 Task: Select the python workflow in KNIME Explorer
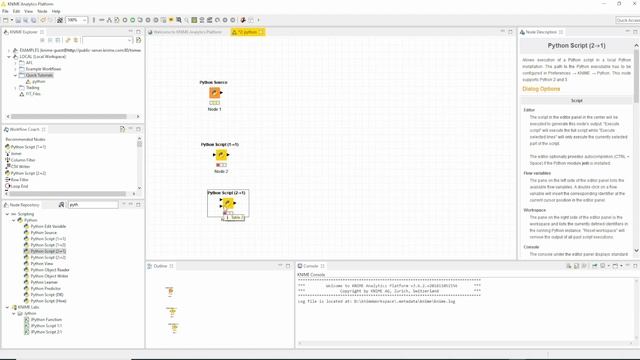click(x=39, y=82)
